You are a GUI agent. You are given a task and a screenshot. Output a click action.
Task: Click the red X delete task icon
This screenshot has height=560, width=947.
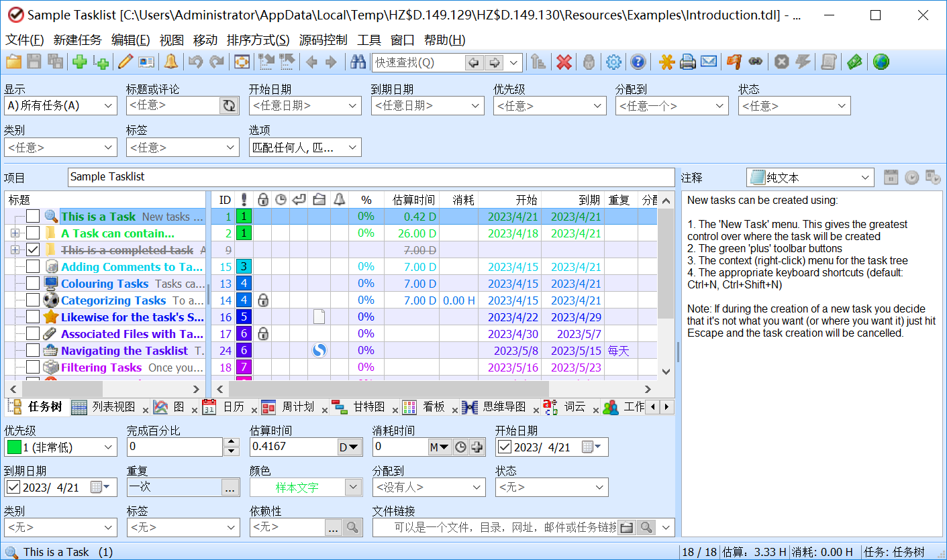pos(564,61)
